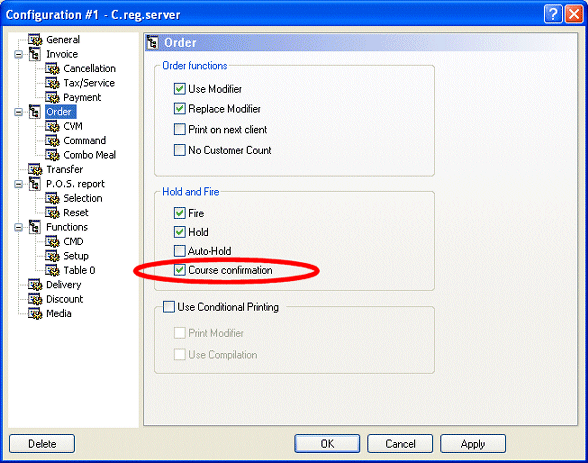Viewport: 588px width, 463px height.
Task: Confirm settings with the OK button
Action: (327, 444)
